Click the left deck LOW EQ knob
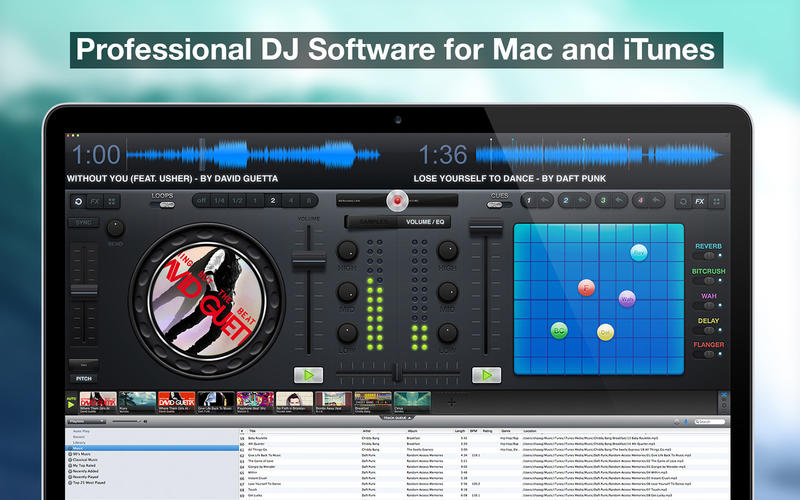800x500 pixels. click(x=347, y=333)
